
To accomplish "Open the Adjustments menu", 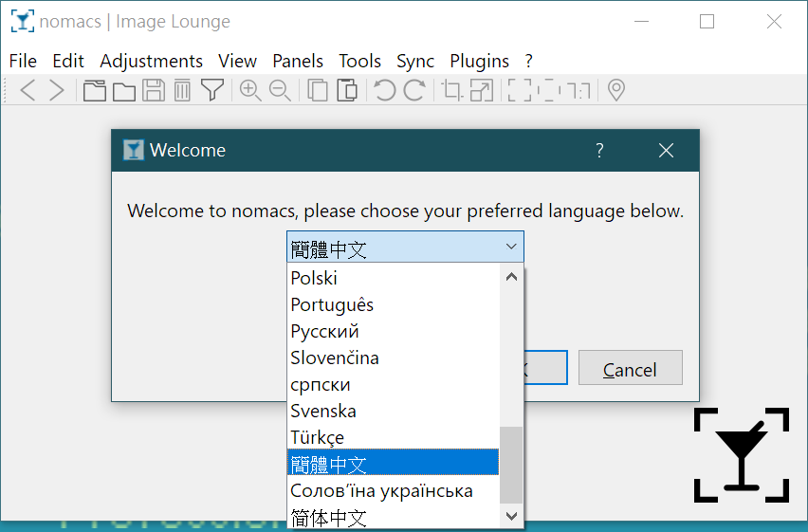I will 151,61.
